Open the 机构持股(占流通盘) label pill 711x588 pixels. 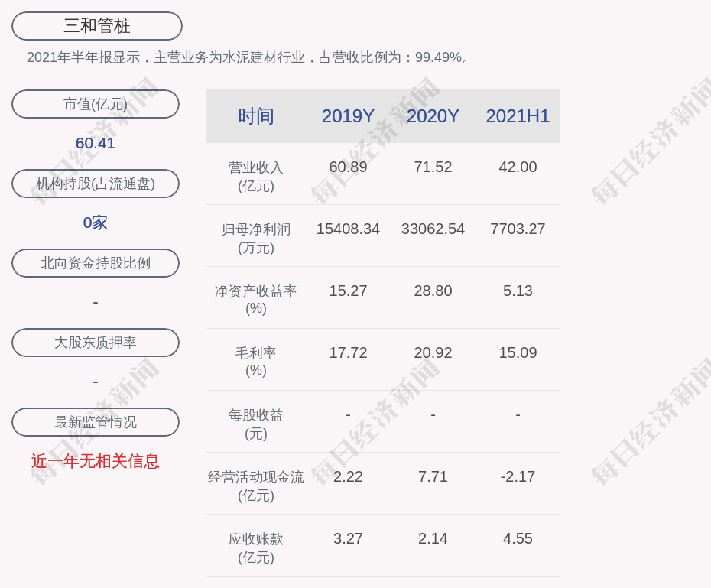click(x=96, y=184)
